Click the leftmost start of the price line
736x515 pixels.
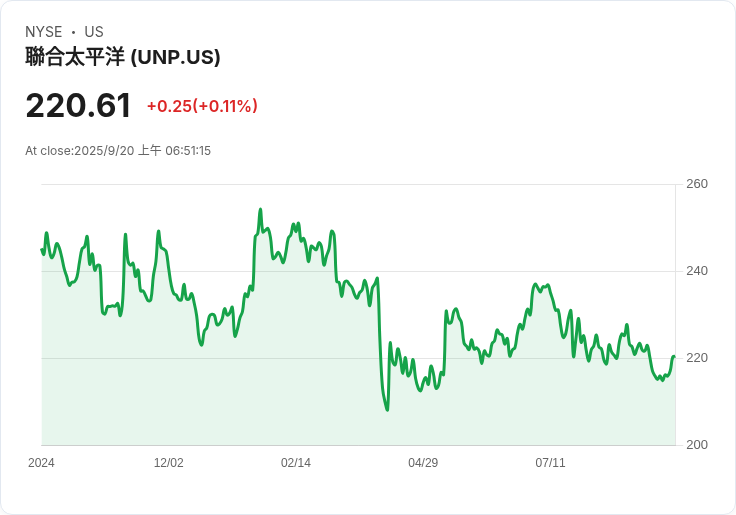click(x=42, y=250)
